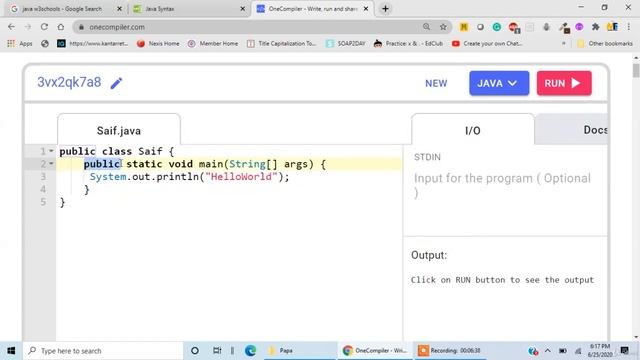
Task: Click the "HelloWorld" string in the code
Action: pyautogui.click(x=241, y=177)
